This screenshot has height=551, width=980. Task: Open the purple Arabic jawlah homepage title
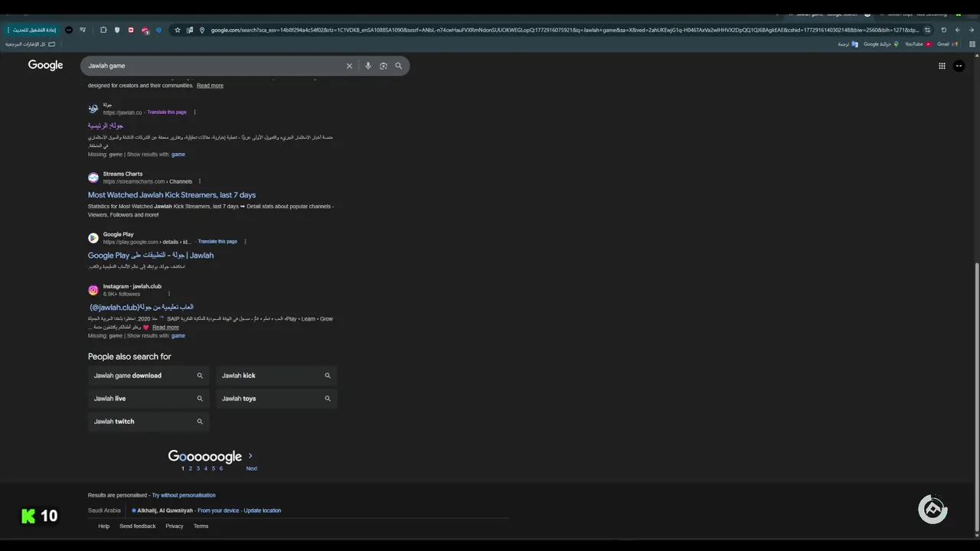(x=106, y=126)
